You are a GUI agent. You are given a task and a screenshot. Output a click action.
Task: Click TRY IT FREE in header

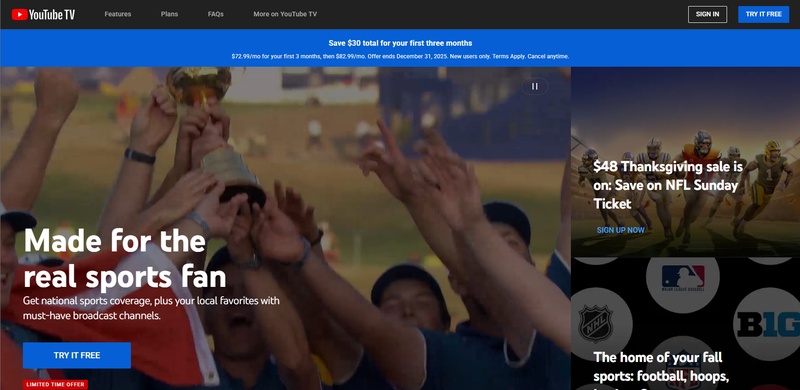click(x=763, y=14)
